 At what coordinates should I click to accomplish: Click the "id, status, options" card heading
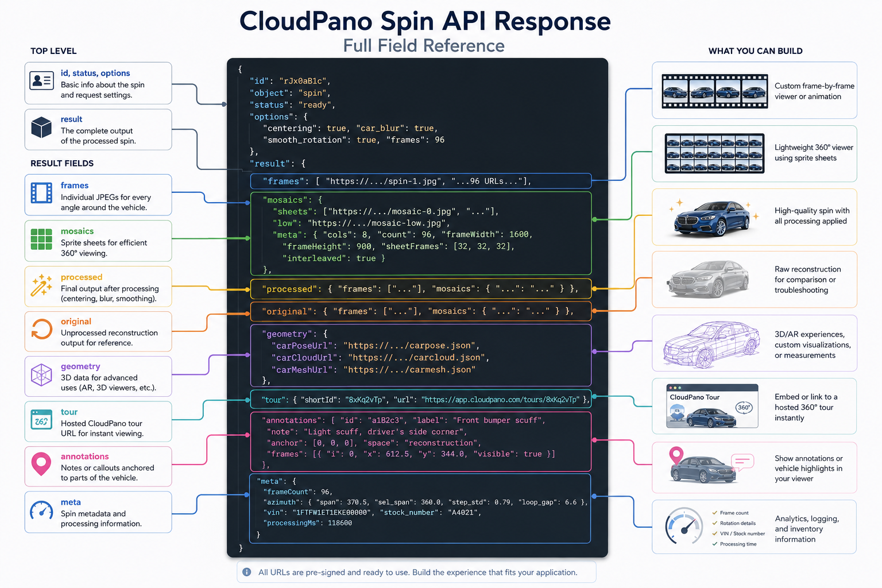tap(95, 73)
